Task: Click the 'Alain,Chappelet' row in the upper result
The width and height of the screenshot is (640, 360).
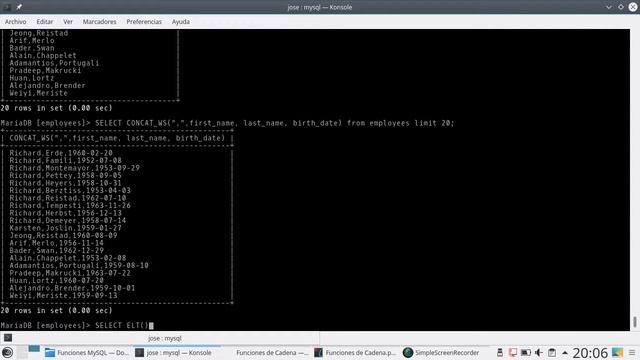Action: (43, 56)
